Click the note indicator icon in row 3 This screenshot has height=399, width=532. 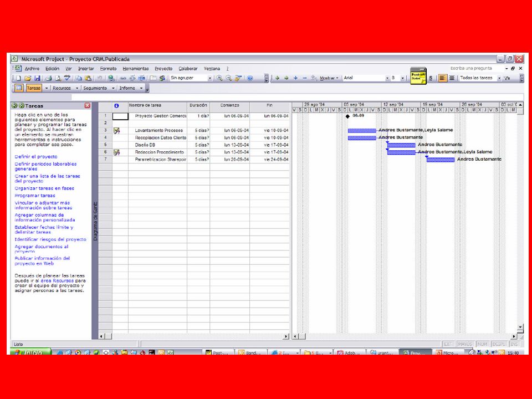[117, 131]
